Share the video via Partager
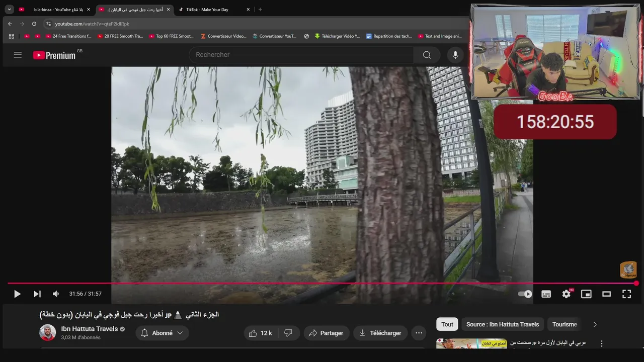Screen dimensions: 644x362 tap(326, 333)
